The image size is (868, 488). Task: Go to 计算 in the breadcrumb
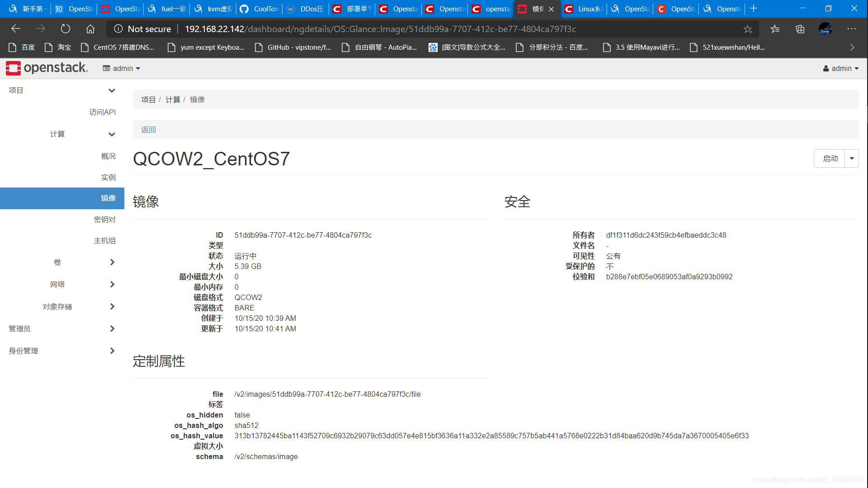[x=173, y=99]
